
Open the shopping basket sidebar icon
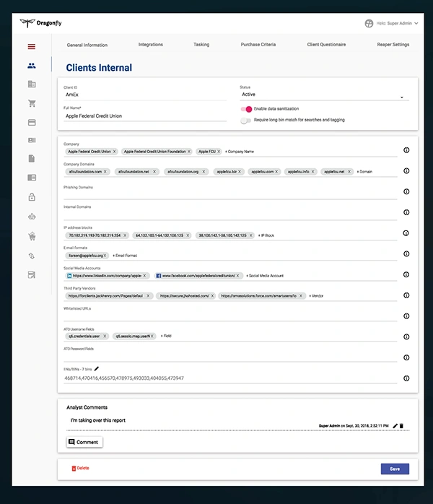32,237
